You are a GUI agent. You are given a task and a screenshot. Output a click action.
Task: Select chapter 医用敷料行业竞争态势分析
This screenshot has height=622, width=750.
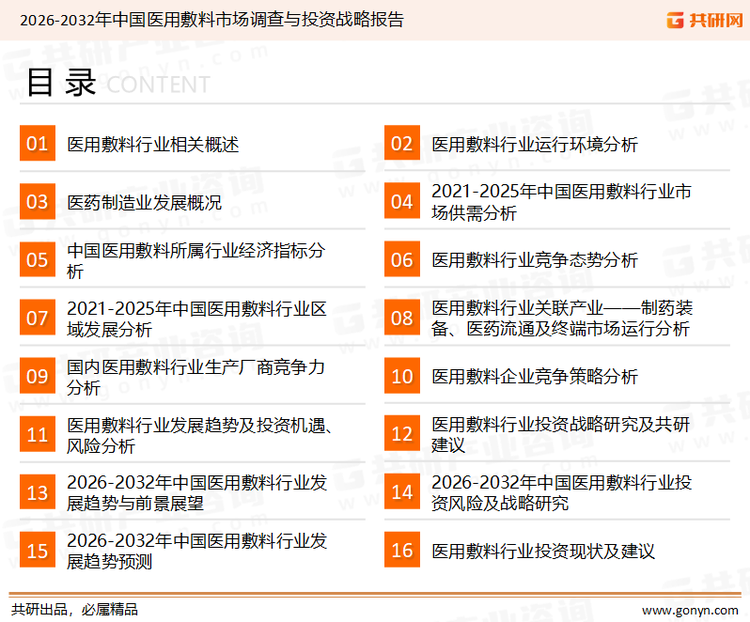coord(535,261)
